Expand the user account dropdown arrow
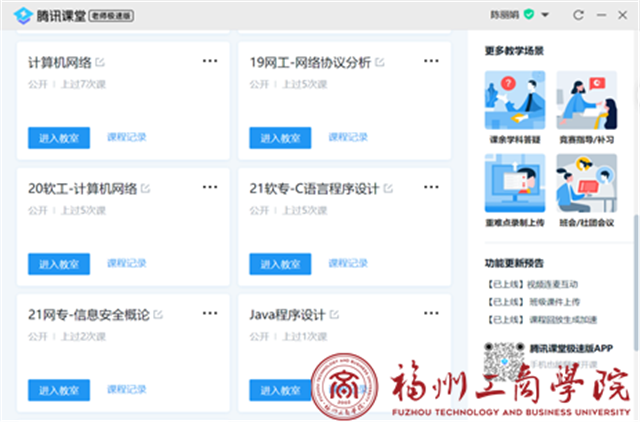Image resolution: width=640 pixels, height=422 pixels. pos(544,15)
